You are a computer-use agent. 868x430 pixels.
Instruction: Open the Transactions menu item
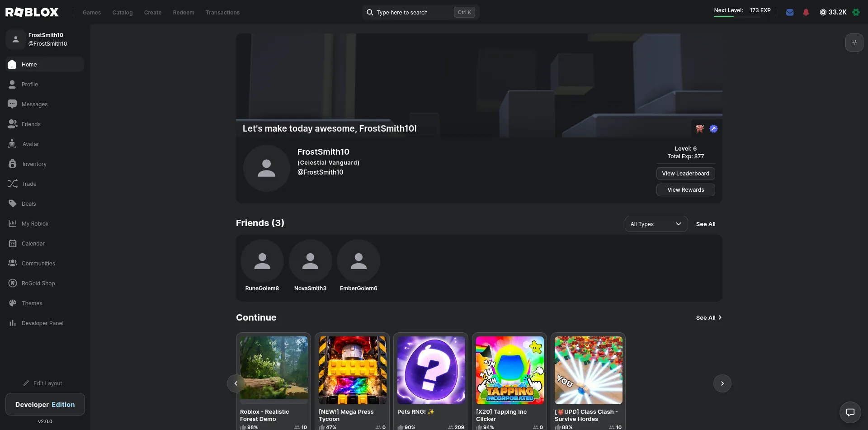pos(222,13)
